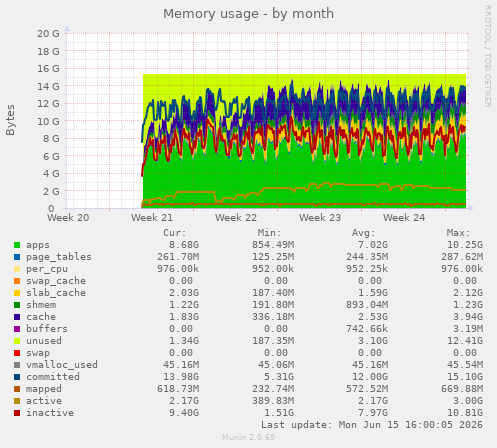Click the swap_cache legend color swatch
This screenshot has height=448, width=497.
point(17,281)
